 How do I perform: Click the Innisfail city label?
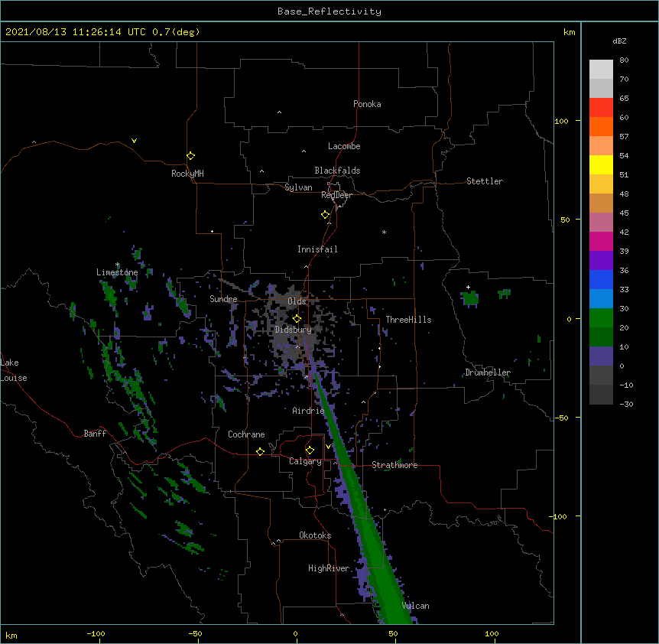[317, 249]
